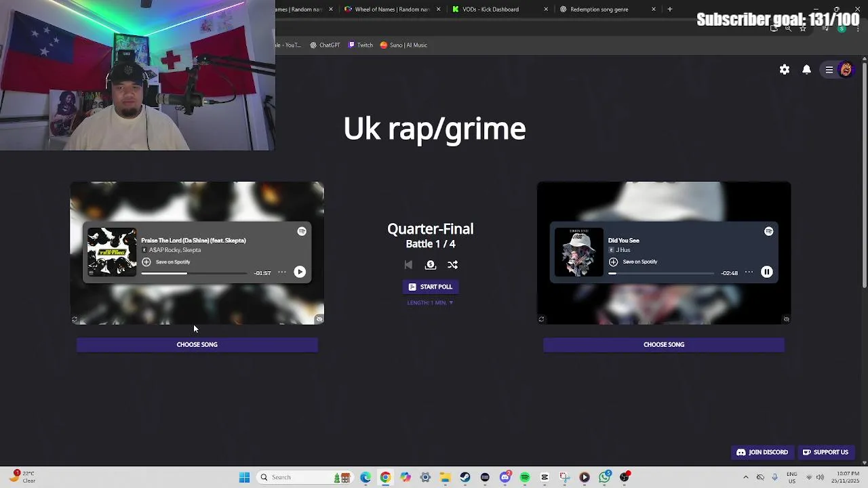Image resolution: width=868 pixels, height=488 pixels.
Task: Click the previous battle skip-back icon
Action: pyautogui.click(x=408, y=265)
